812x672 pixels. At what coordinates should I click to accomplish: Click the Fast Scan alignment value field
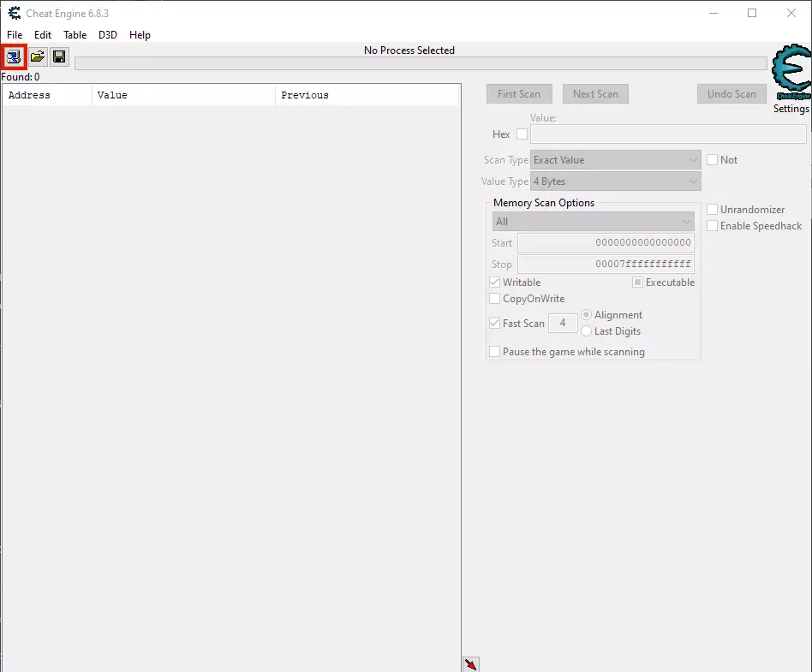[563, 323]
